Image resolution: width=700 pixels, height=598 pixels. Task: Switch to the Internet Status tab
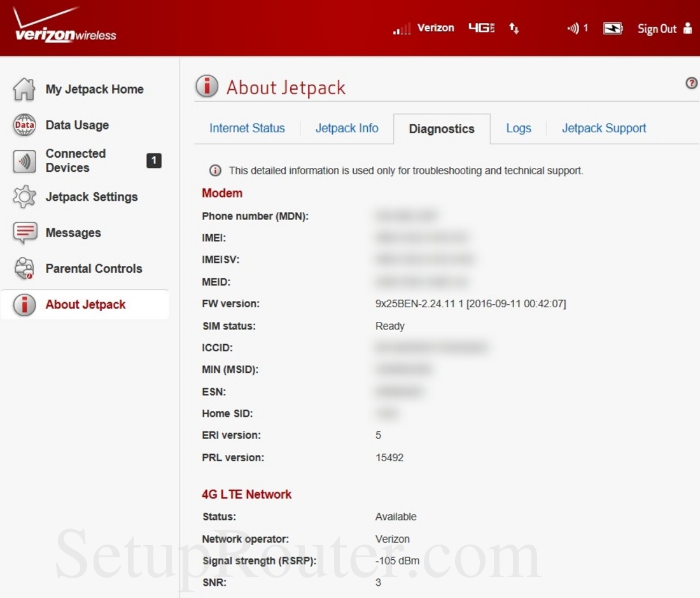(x=247, y=129)
